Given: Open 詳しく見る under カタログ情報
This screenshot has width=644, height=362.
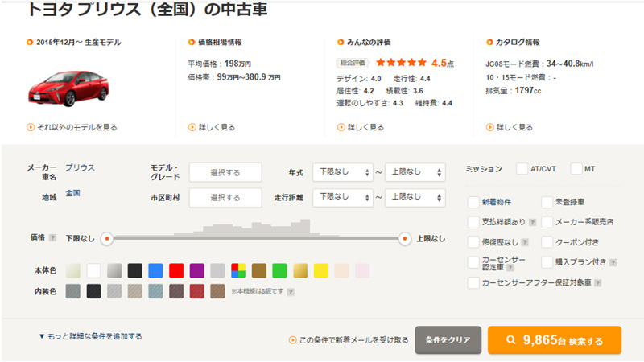Looking at the screenshot, I should click(510, 127).
